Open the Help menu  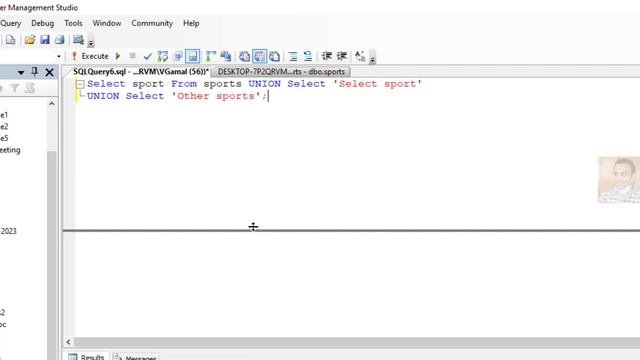pos(191,24)
